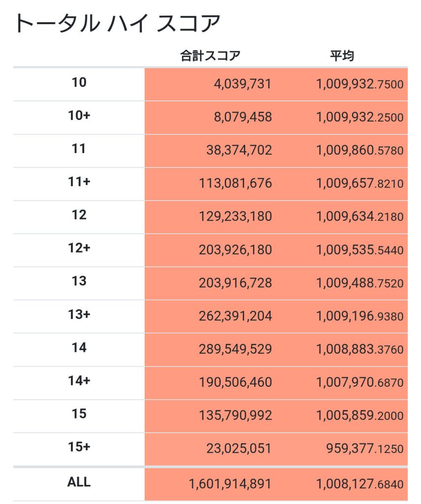Select the level 10 row label

pyautogui.click(x=79, y=83)
